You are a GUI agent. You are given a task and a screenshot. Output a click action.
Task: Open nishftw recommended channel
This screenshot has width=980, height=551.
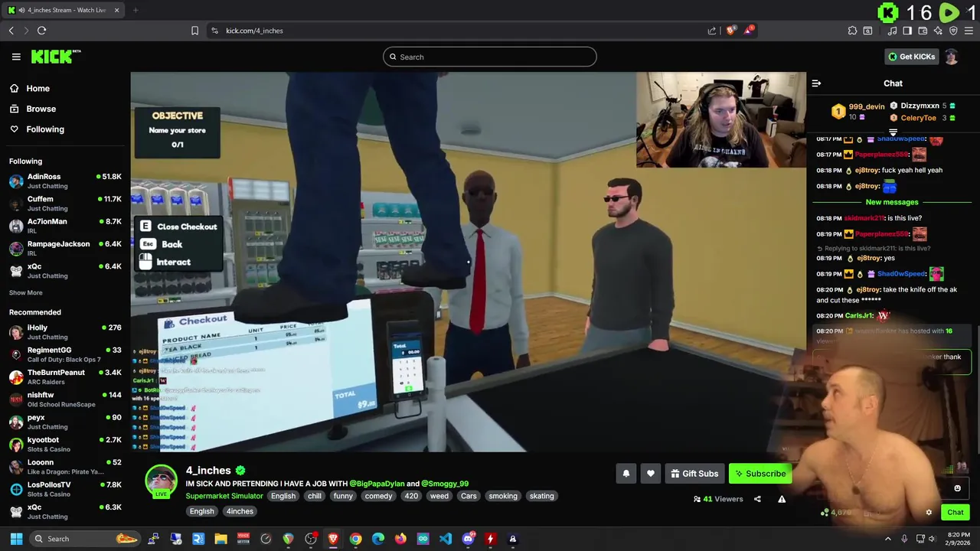65,399
